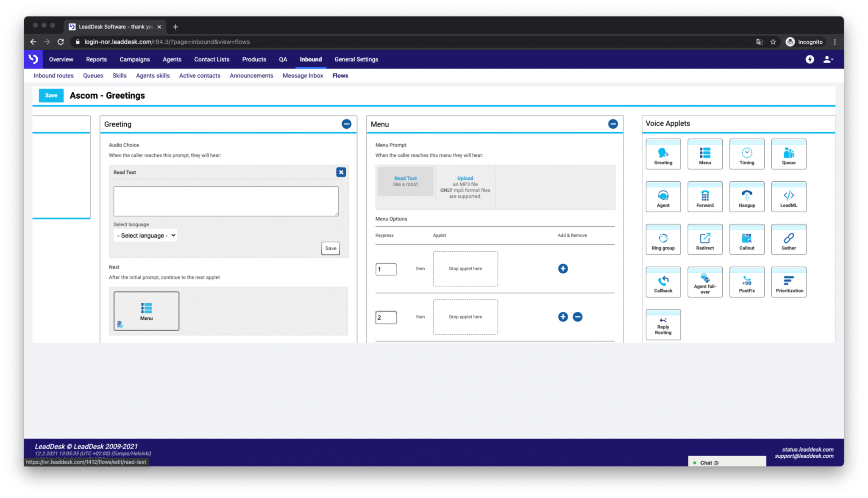The width and height of the screenshot is (868, 498).
Task: Click the Greeting voice applet icon
Action: point(663,154)
